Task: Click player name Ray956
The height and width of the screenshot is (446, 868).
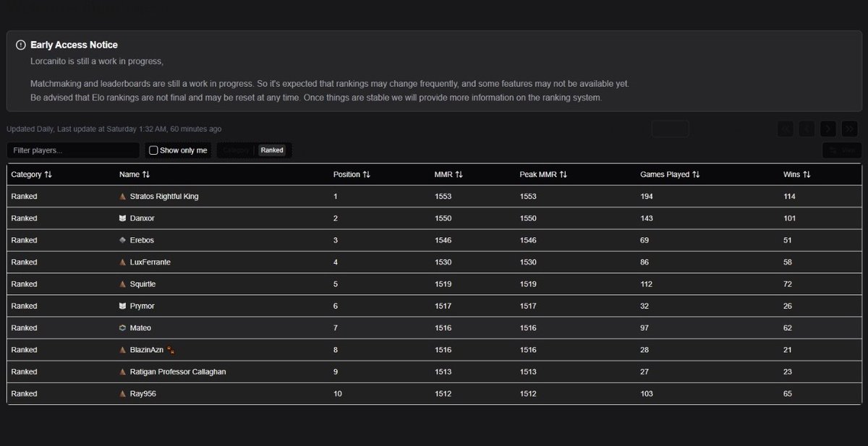Action: 143,394
